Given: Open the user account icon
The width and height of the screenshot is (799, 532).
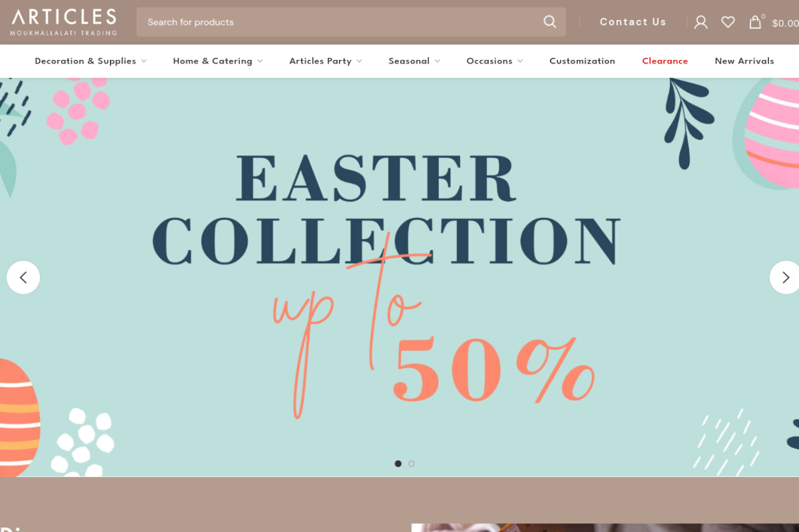Looking at the screenshot, I should click(x=701, y=22).
